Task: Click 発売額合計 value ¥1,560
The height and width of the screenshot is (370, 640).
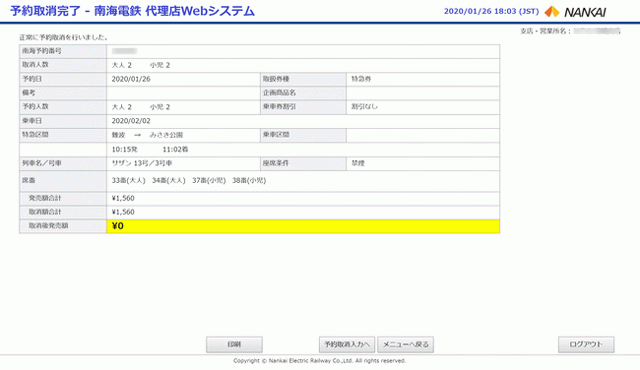Action: pyautogui.click(x=123, y=198)
